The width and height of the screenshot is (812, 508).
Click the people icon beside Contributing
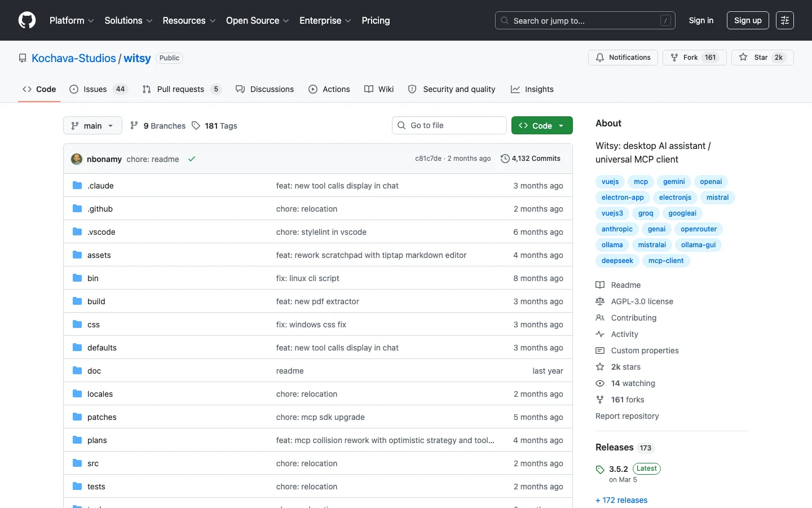click(600, 318)
